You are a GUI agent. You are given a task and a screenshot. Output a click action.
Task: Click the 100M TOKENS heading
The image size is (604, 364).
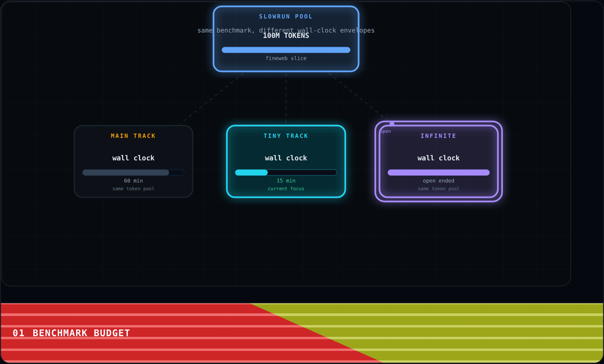coord(286,36)
